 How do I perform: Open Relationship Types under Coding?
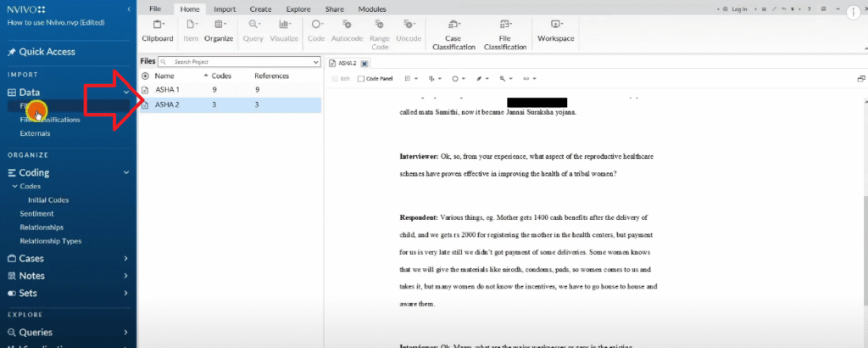[50, 241]
